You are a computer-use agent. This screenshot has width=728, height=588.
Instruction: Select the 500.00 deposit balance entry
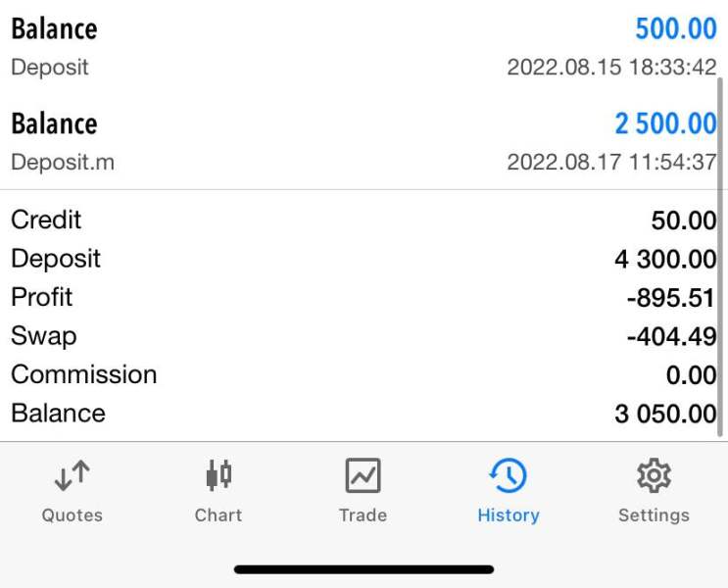tap(364, 46)
